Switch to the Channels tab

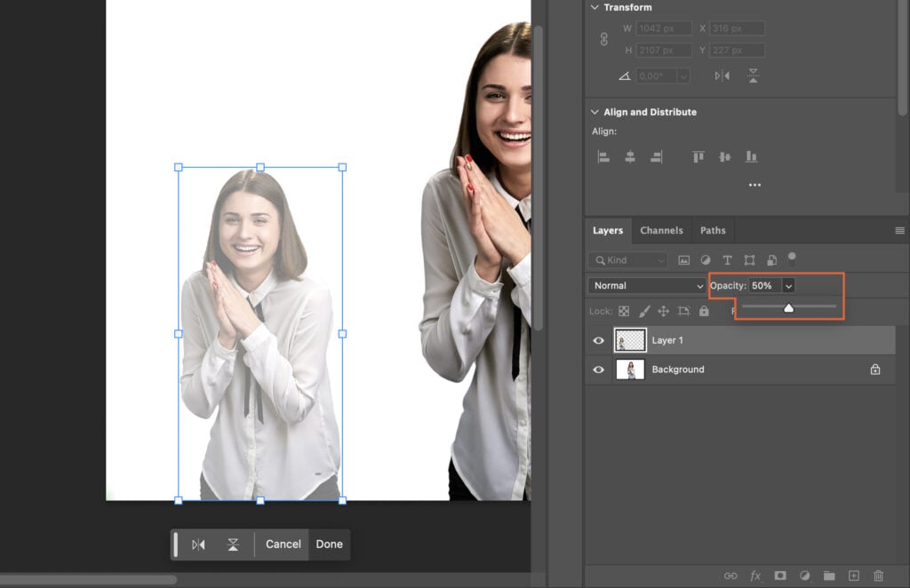(661, 230)
